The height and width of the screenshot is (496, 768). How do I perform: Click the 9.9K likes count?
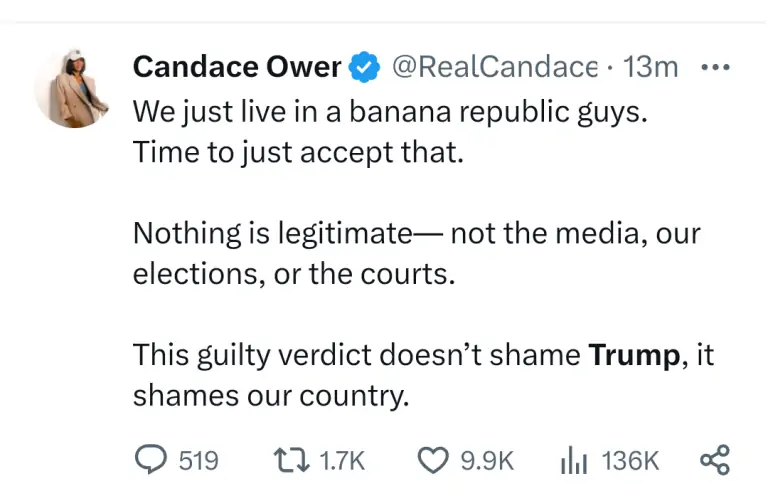click(x=486, y=460)
